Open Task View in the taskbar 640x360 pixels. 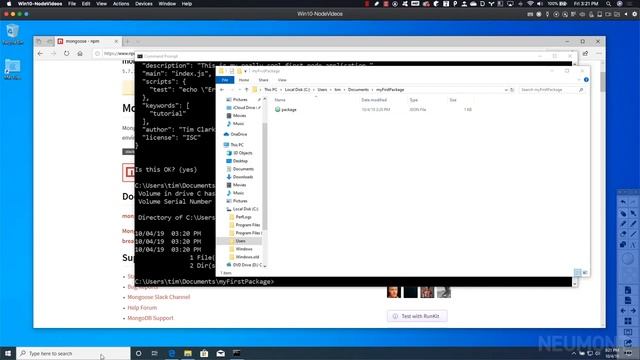point(155,353)
